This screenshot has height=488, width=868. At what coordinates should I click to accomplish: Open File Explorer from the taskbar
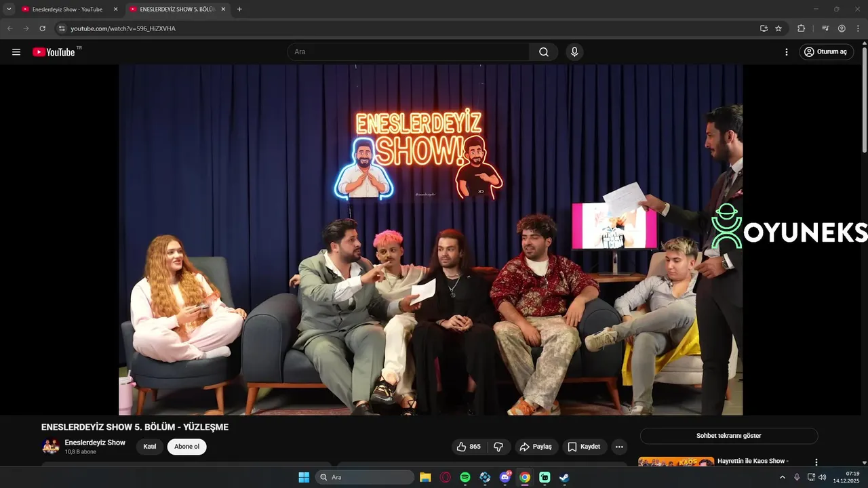pos(425,477)
